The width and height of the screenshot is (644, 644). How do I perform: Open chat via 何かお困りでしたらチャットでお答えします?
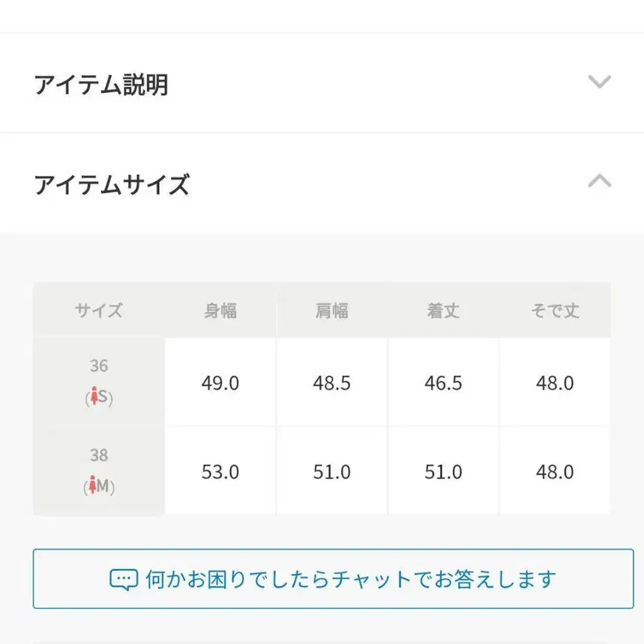pos(350,579)
